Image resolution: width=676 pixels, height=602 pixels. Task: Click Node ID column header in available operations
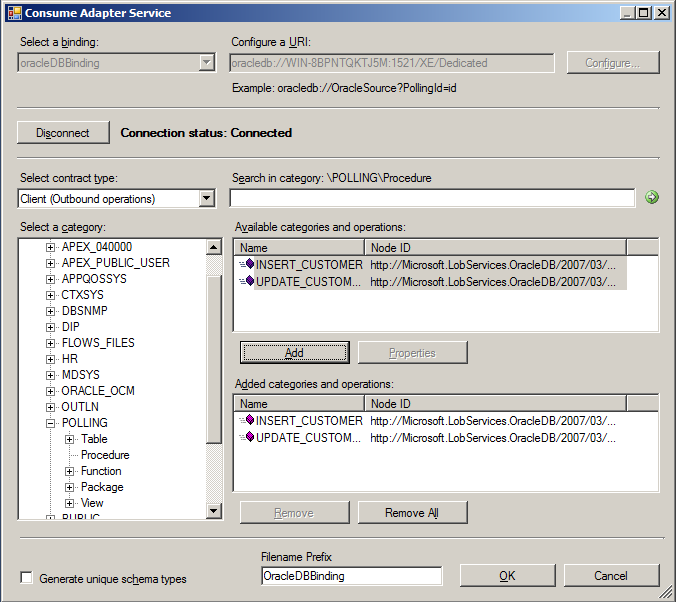pyautogui.click(x=495, y=248)
